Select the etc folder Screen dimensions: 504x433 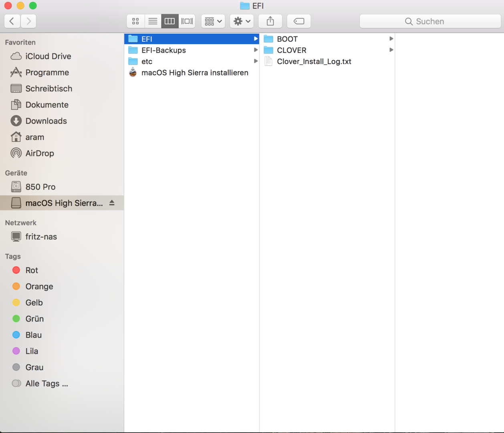point(192,61)
